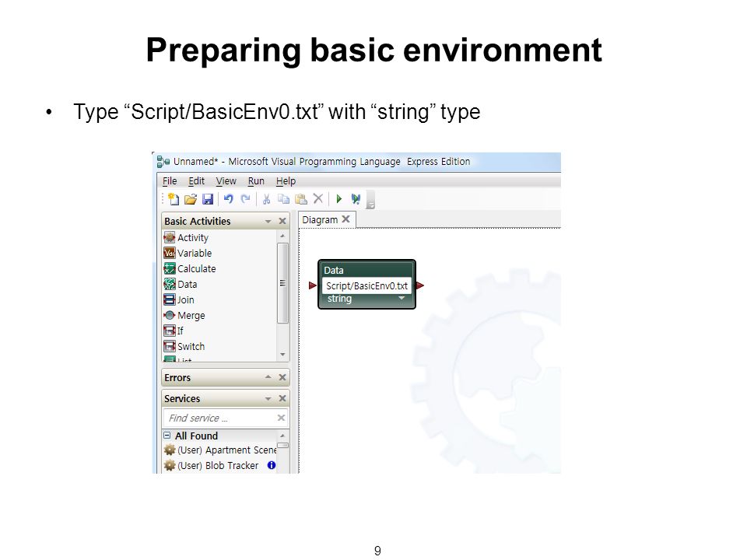Image resolution: width=747 pixels, height=560 pixels.
Task: Cut selection with the scissors icon
Action: (x=266, y=199)
